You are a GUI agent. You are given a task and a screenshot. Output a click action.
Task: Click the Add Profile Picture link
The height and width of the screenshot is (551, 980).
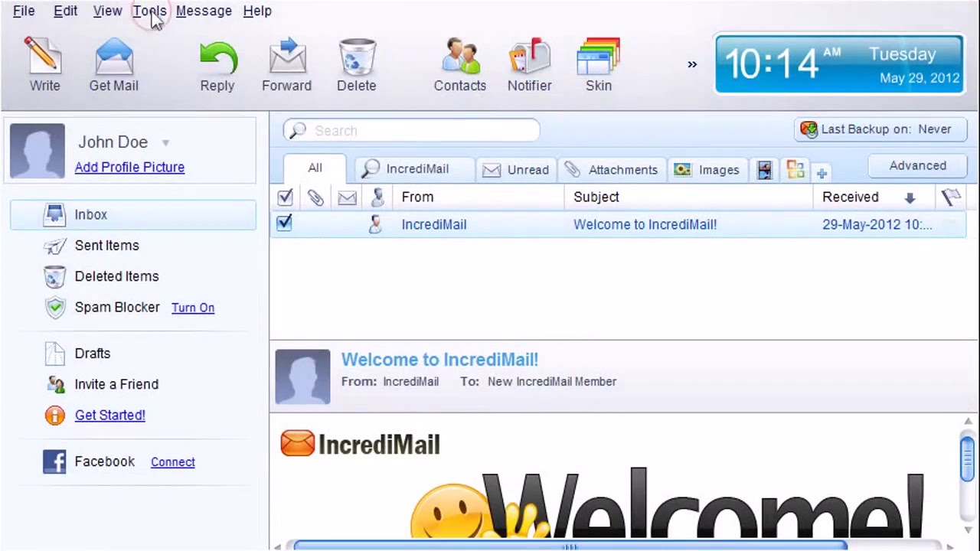pos(129,167)
